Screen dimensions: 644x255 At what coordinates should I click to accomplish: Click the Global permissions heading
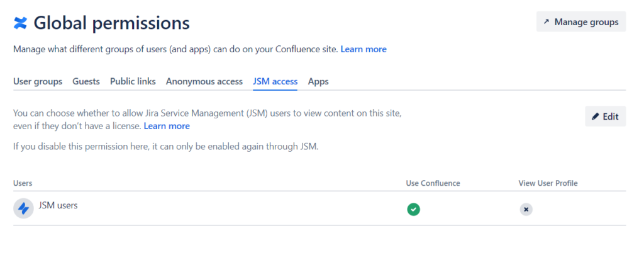pyautogui.click(x=112, y=23)
